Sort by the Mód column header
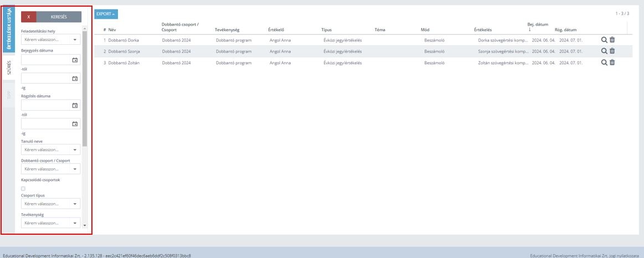 click(425, 30)
